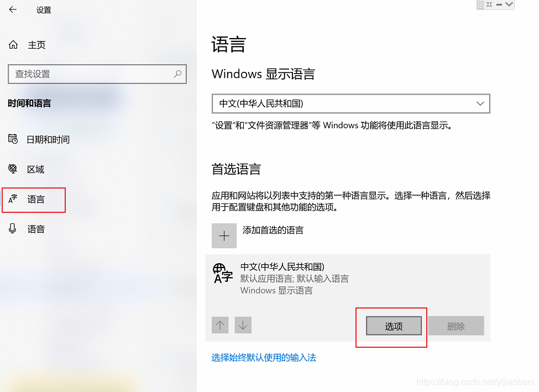Open the 主页 home icon
The width and height of the screenshot is (539, 392).
coord(13,45)
